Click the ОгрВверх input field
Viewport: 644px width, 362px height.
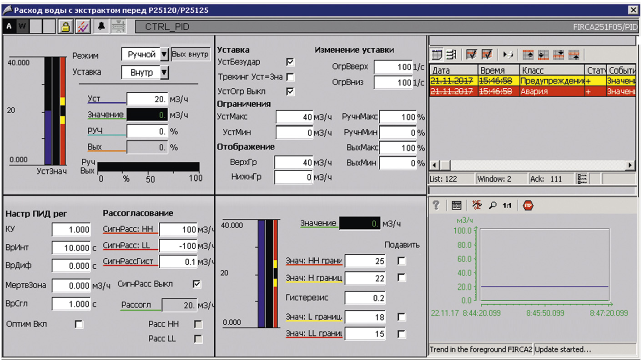click(393, 67)
